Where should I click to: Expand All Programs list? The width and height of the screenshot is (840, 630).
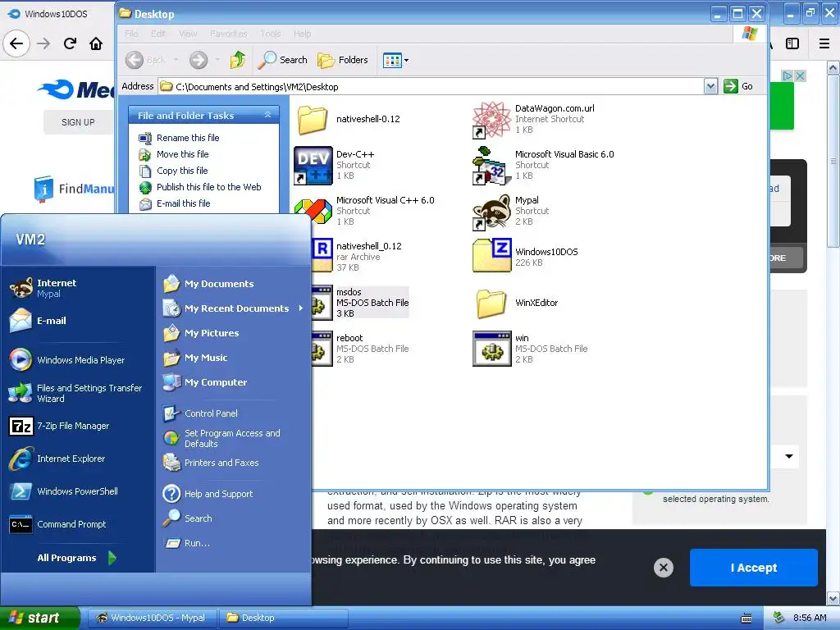[76, 558]
